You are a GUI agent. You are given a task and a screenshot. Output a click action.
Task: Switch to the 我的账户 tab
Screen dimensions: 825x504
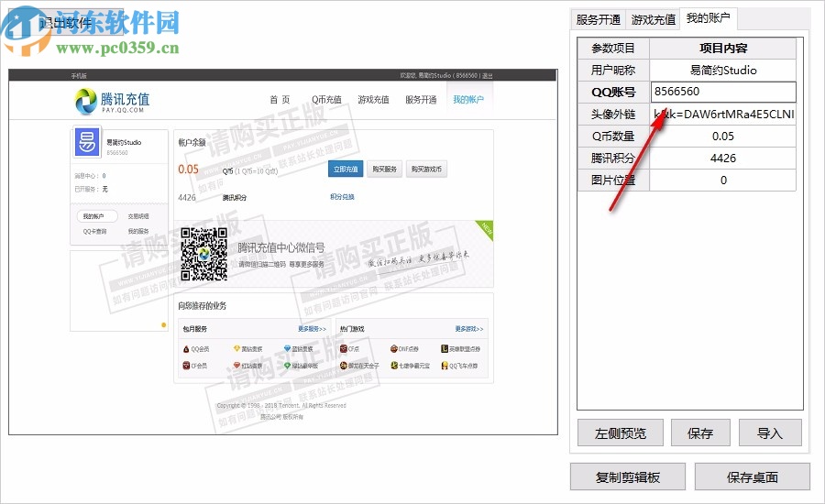coord(709,18)
